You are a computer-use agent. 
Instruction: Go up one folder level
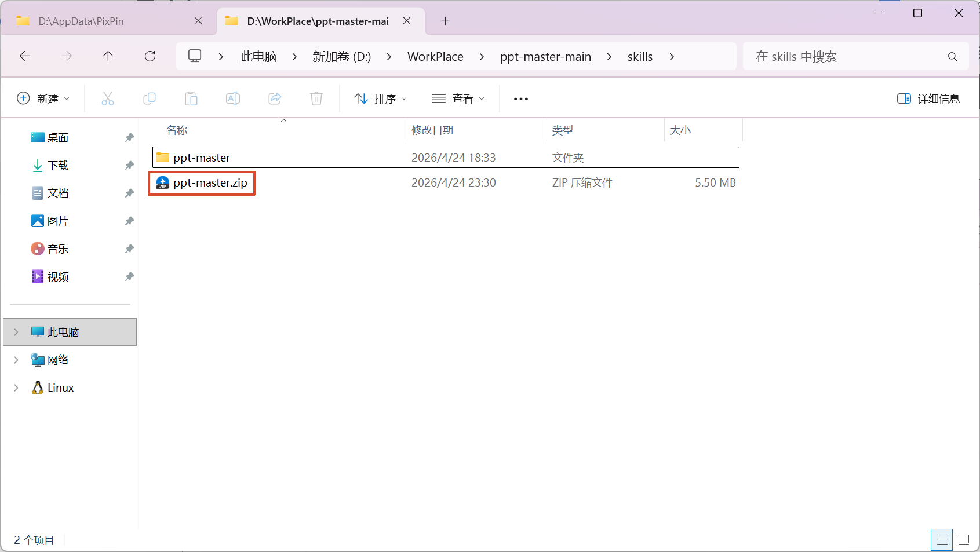tap(108, 56)
